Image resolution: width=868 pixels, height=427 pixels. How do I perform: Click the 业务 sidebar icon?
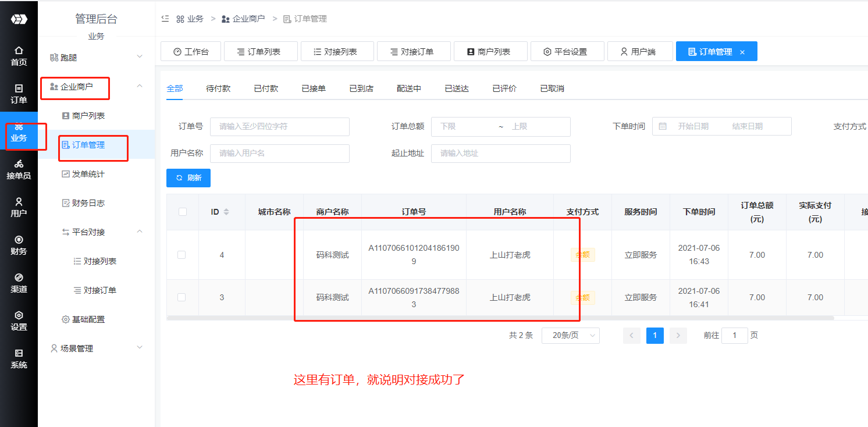19,135
